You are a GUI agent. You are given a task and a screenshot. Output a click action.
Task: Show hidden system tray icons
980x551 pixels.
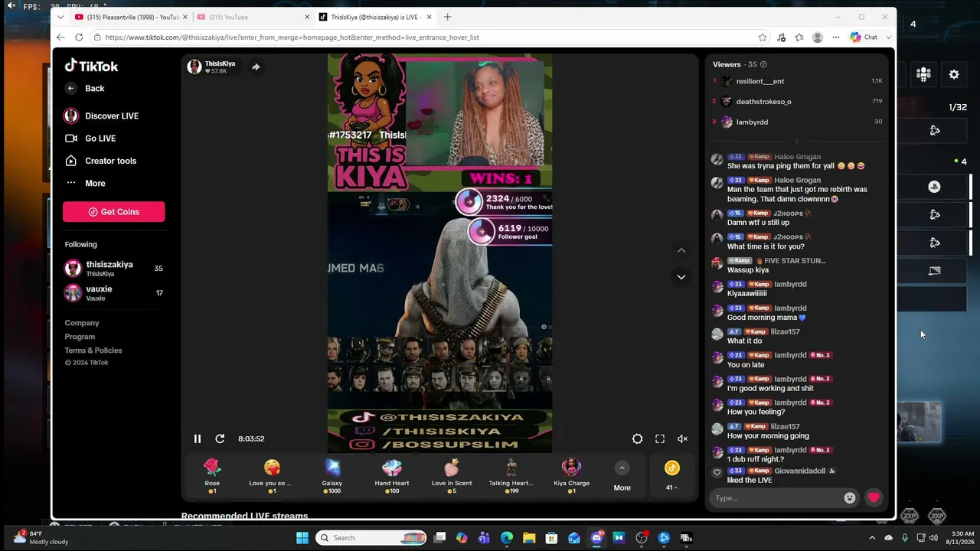(872, 537)
